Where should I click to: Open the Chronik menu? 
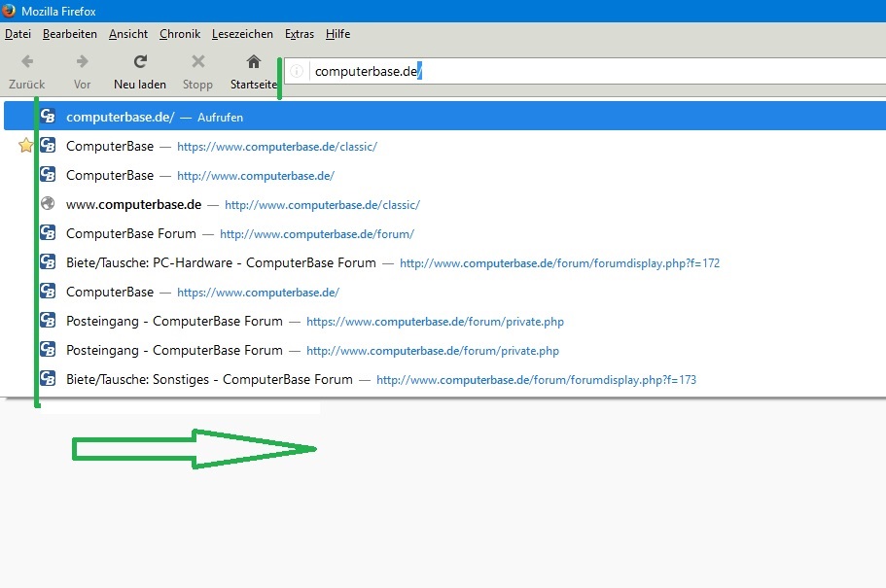tap(180, 34)
